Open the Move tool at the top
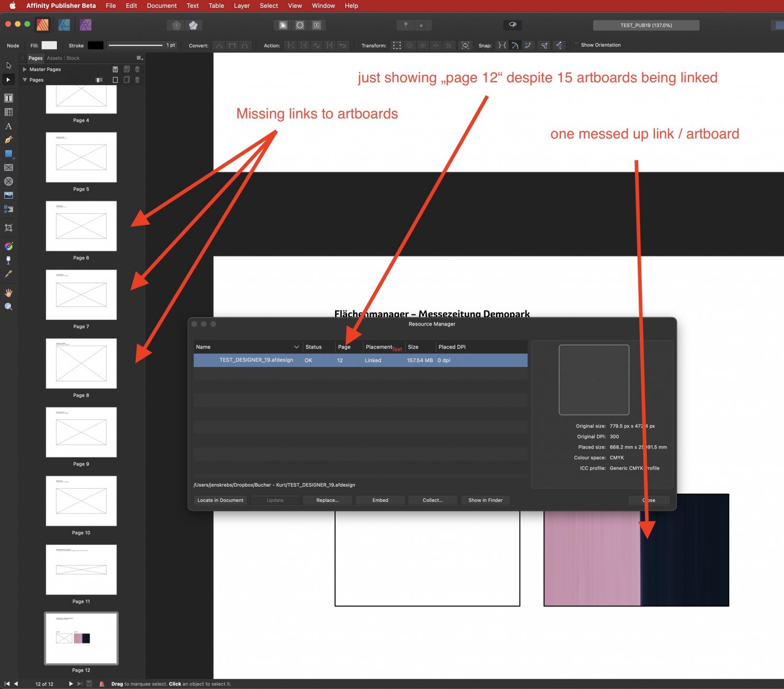 tap(8, 65)
